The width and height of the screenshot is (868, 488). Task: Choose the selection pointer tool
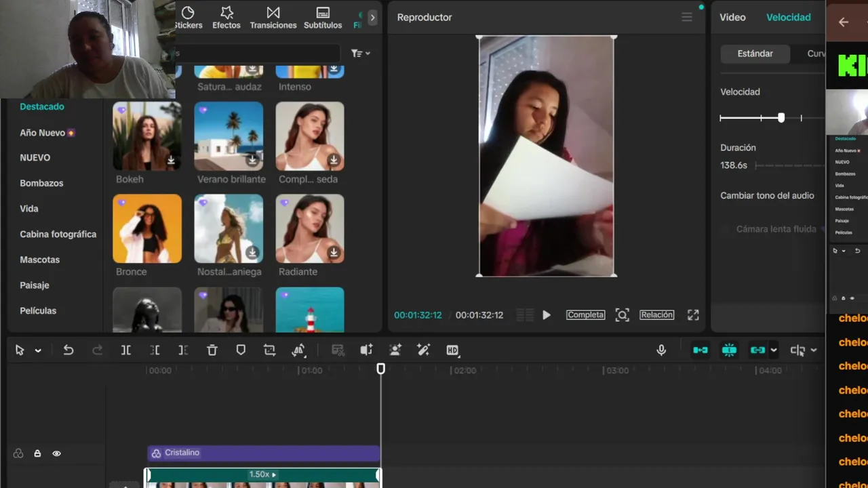pyautogui.click(x=20, y=350)
